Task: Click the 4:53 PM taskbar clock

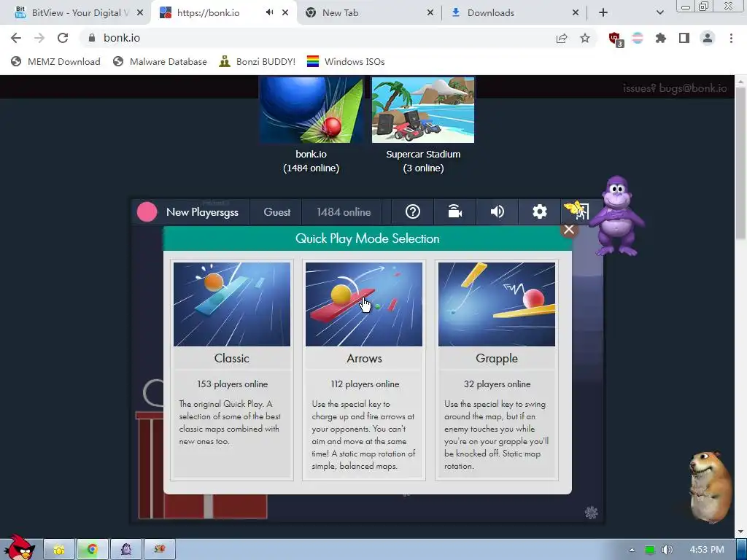Action: (707, 550)
